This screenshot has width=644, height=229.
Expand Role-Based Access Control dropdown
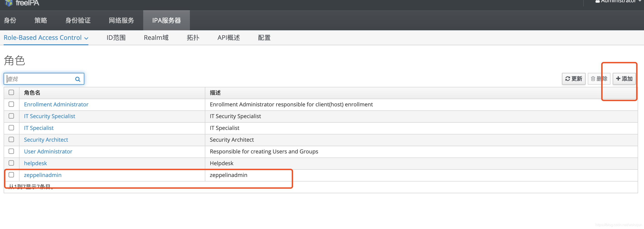[x=46, y=38]
